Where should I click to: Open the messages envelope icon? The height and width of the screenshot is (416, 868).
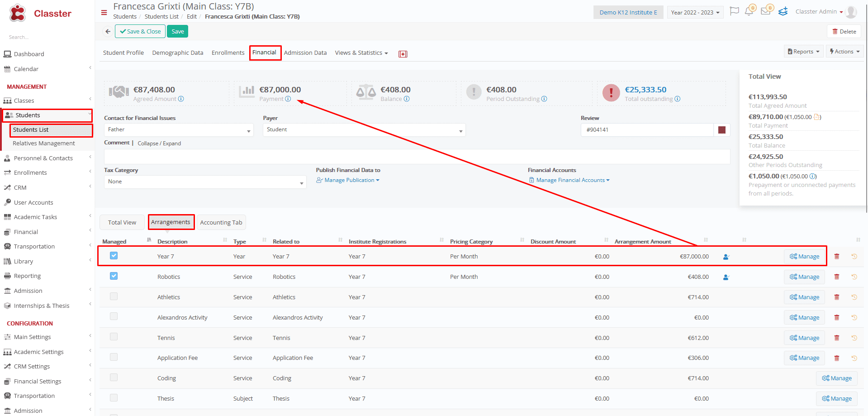pyautogui.click(x=766, y=11)
